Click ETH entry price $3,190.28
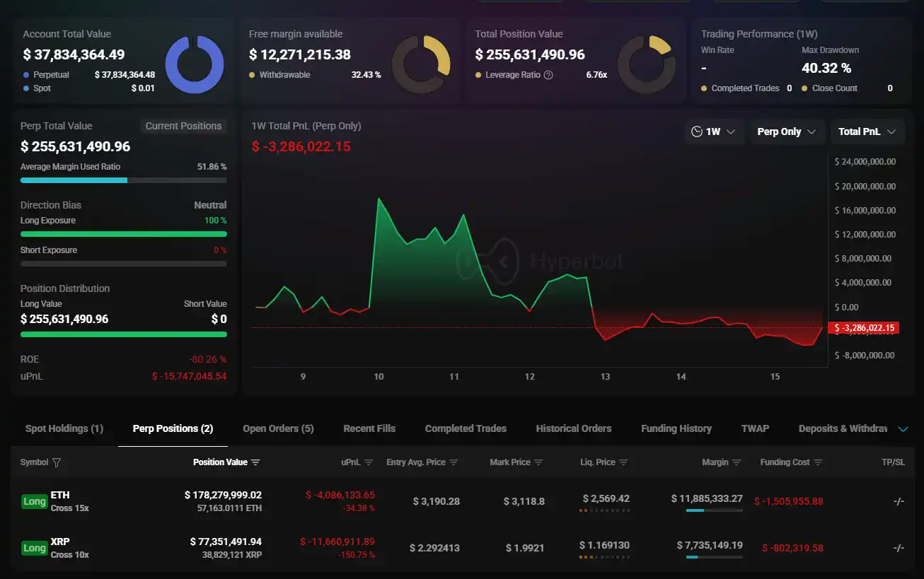Image resolution: width=924 pixels, height=579 pixels. click(437, 501)
